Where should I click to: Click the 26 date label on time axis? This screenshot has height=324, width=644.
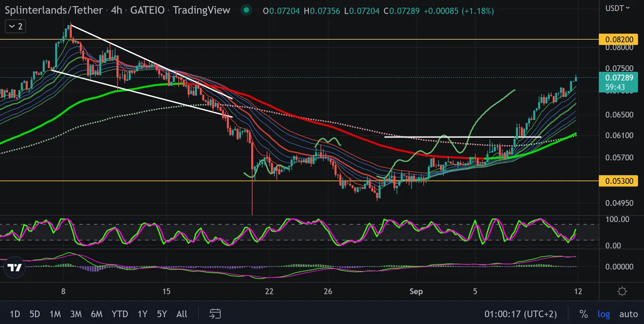[328, 291]
